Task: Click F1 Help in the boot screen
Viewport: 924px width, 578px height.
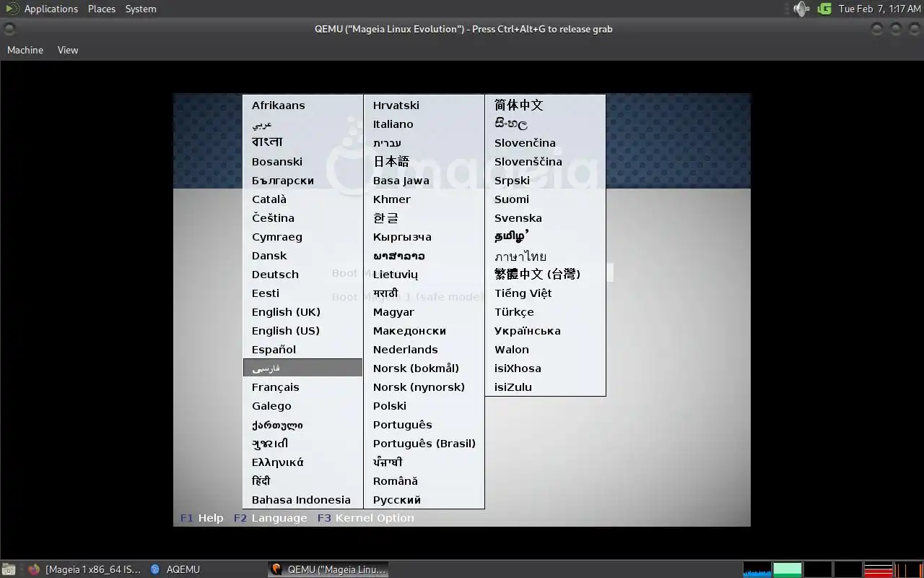Action: 202,518
